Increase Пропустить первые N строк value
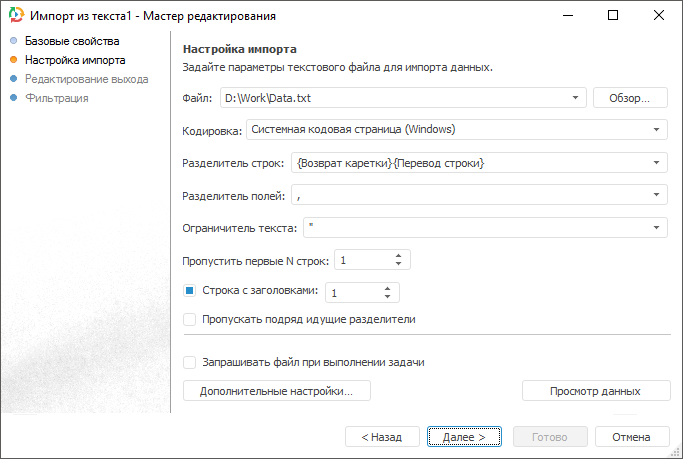This screenshot has height=459, width=683. pyautogui.click(x=398, y=255)
